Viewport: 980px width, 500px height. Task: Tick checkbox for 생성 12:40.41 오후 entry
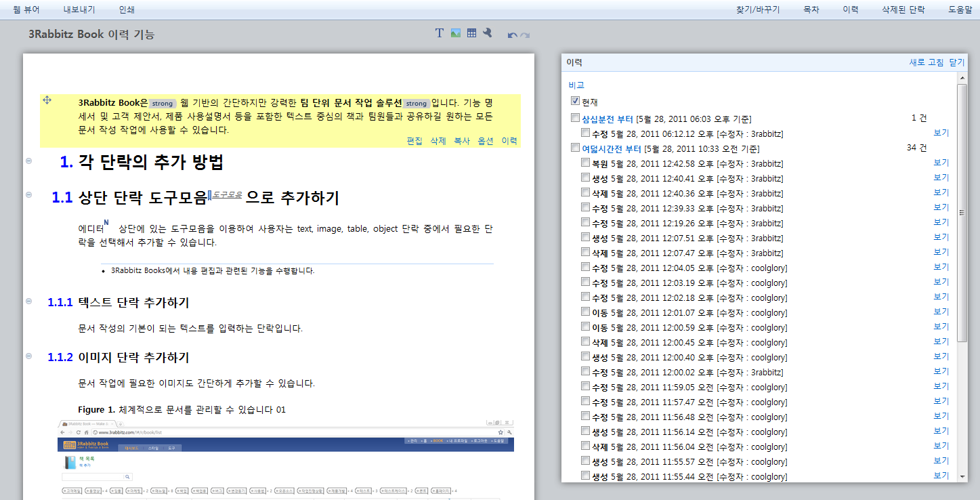[x=586, y=178]
